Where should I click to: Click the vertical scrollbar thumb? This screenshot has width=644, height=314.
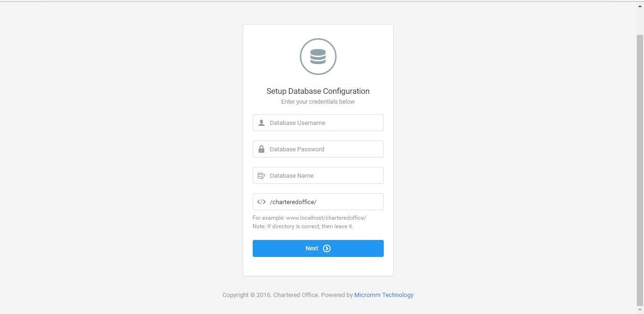tap(640, 170)
